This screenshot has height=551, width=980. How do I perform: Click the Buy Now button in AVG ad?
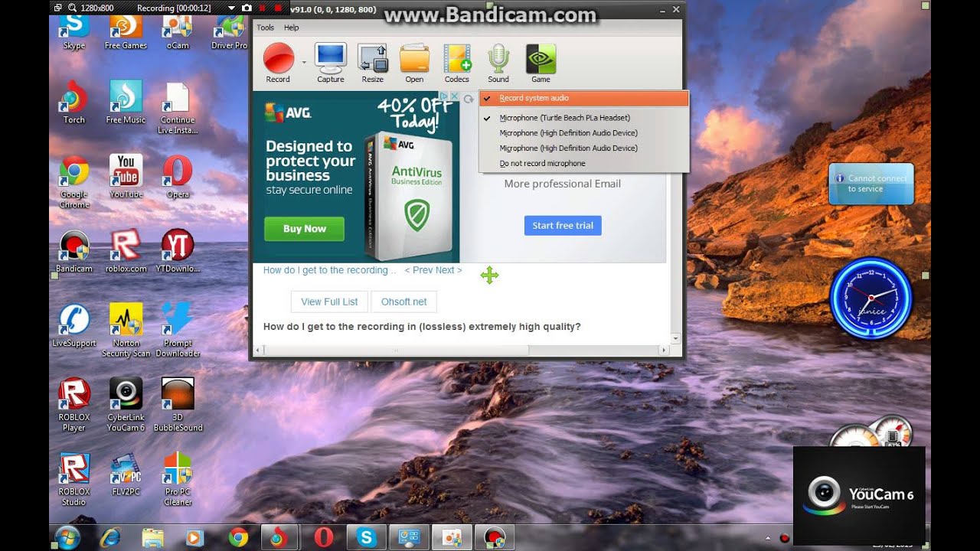304,229
